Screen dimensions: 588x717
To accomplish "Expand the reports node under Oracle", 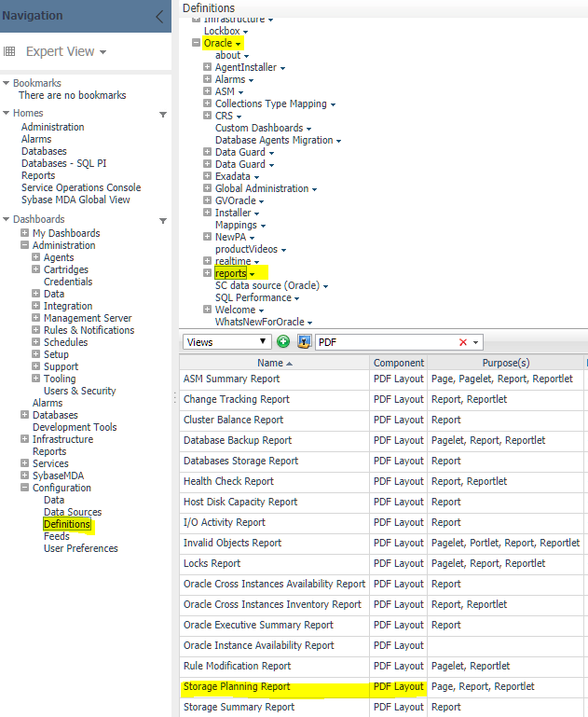I will (207, 273).
